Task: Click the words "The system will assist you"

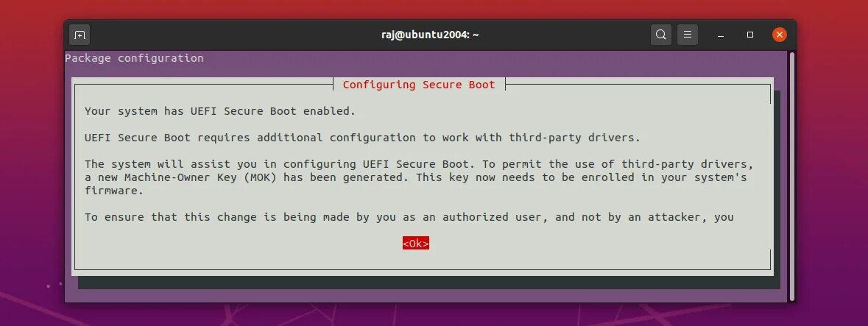Action: [x=168, y=164]
